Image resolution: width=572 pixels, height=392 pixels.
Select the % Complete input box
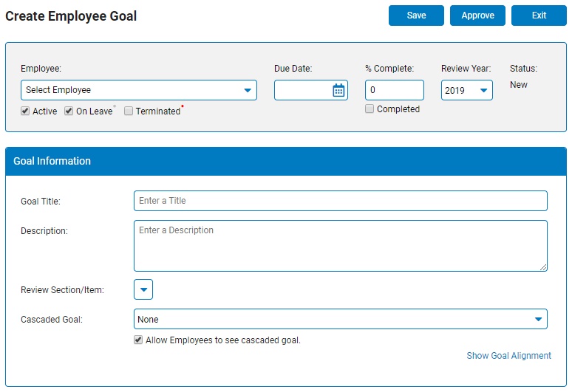pos(395,90)
